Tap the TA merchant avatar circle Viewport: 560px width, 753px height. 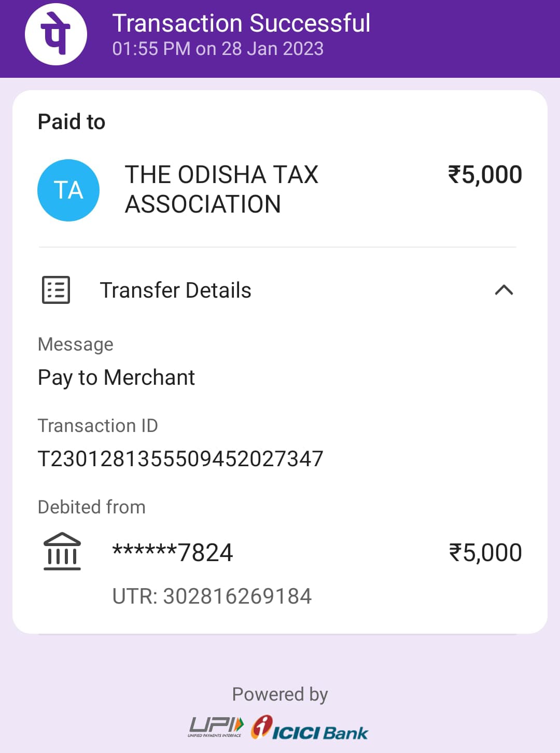(68, 190)
